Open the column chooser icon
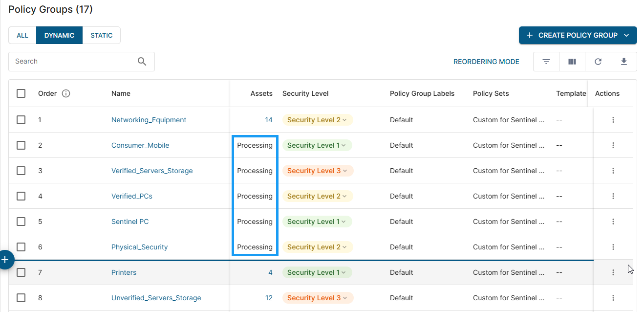This screenshot has width=644, height=312. [x=572, y=62]
